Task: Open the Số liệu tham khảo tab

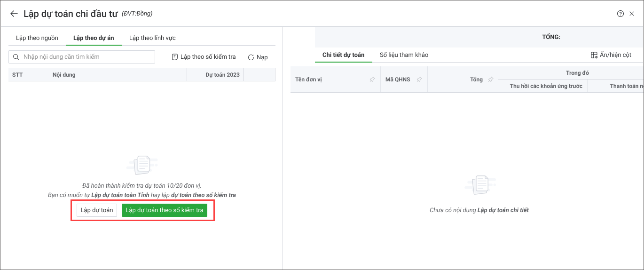Action: (x=404, y=55)
